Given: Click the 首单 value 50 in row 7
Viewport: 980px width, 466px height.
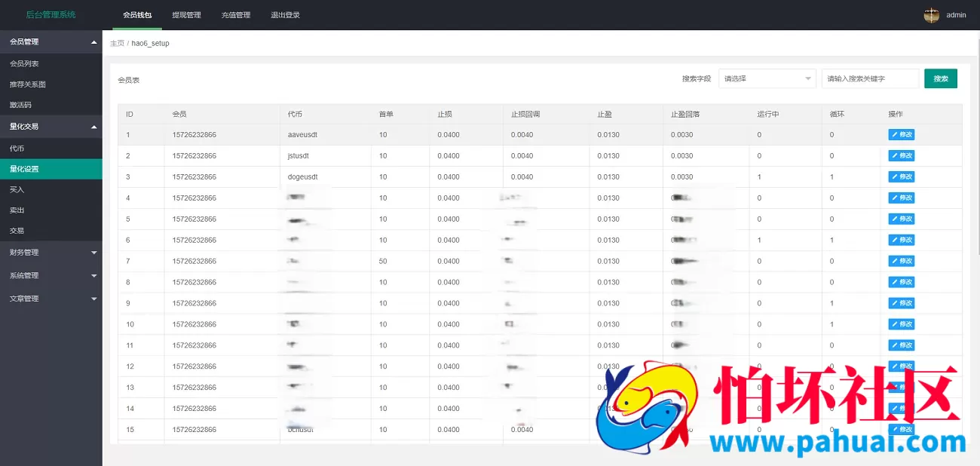Looking at the screenshot, I should 383,262.
